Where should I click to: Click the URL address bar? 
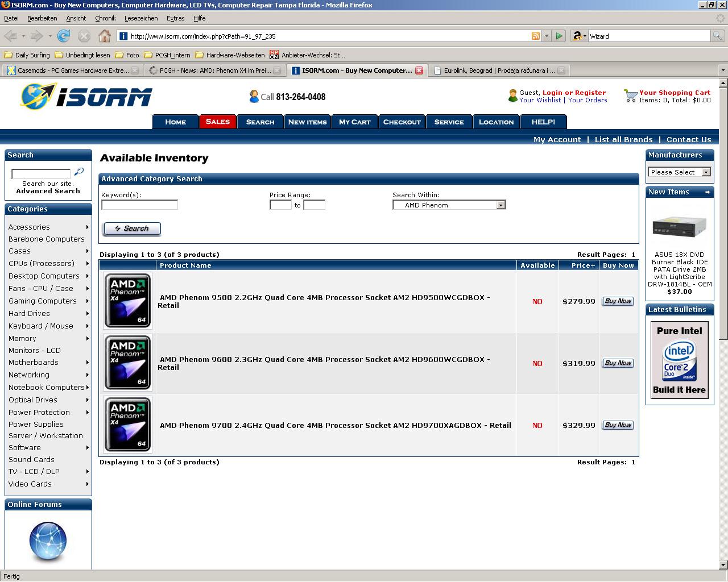point(329,36)
